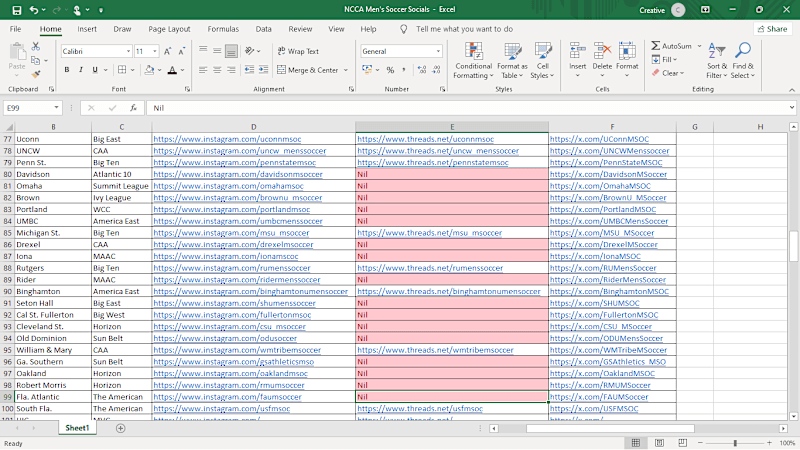Open the font color dropdown arrow
Image resolution: width=800 pixels, height=450 pixels.
pyautogui.click(x=182, y=70)
